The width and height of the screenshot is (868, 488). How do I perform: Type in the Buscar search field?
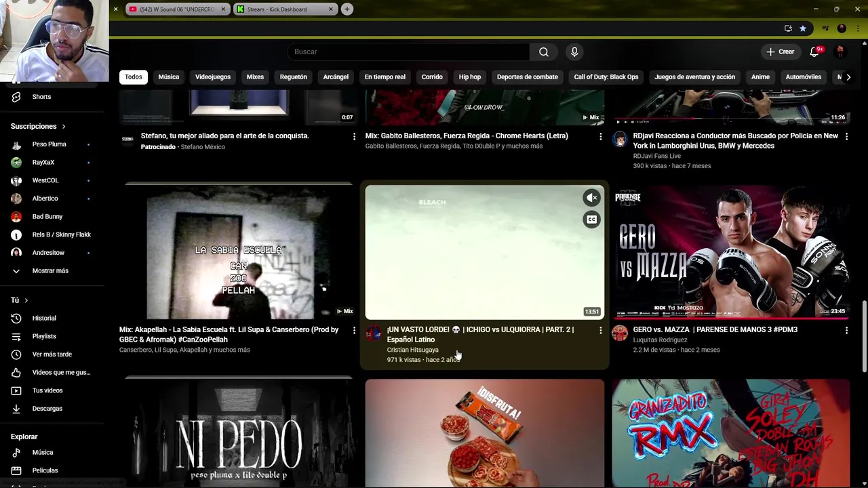[409, 52]
